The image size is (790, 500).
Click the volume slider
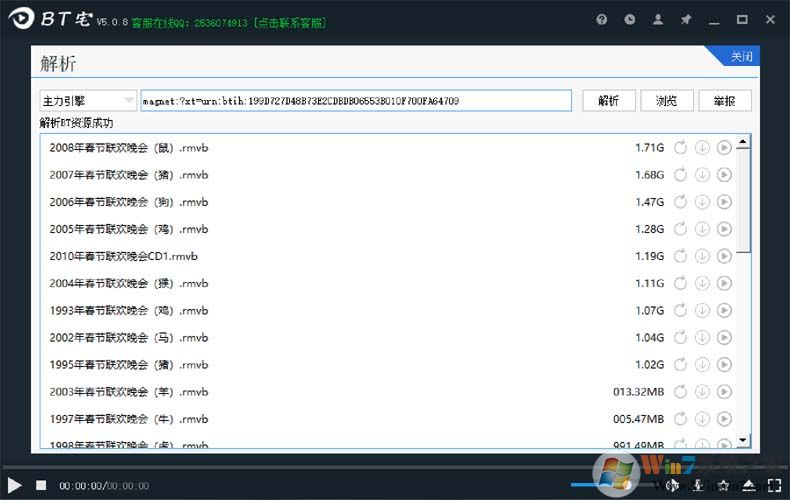615,485
